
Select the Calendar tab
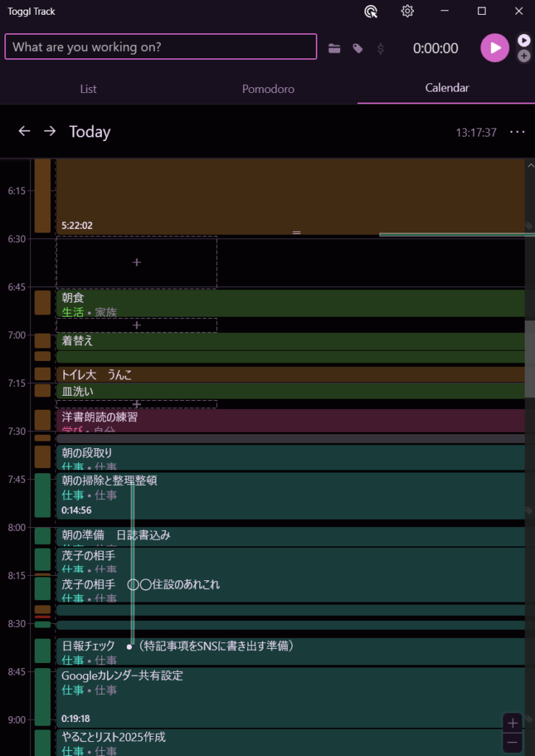[x=446, y=88]
